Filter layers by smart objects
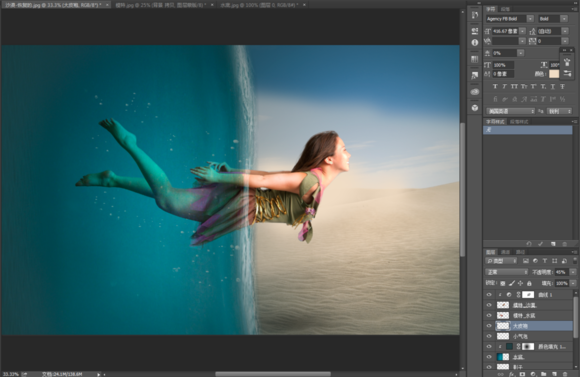This screenshot has height=377, width=580. tap(564, 261)
